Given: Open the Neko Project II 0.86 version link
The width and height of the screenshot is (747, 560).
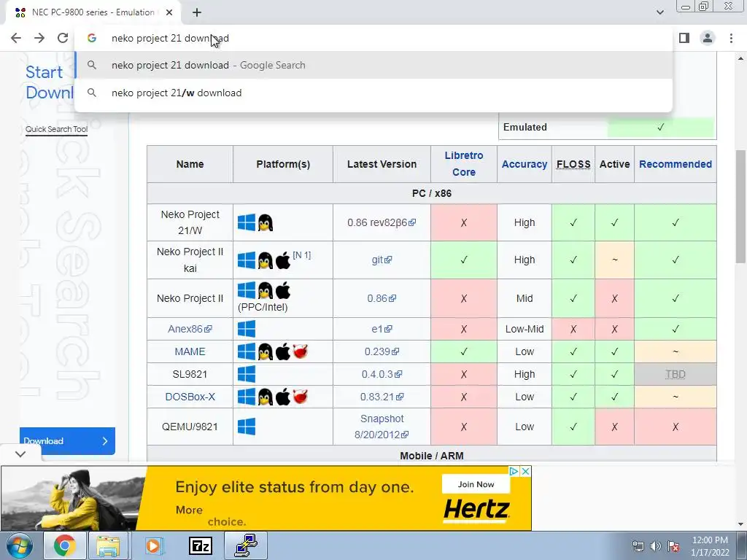Looking at the screenshot, I should pos(381,298).
